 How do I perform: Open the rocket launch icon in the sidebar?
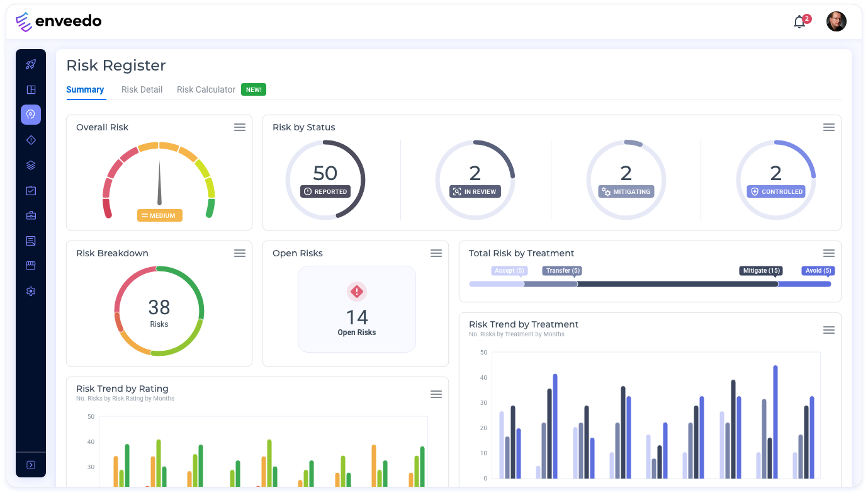(30, 64)
